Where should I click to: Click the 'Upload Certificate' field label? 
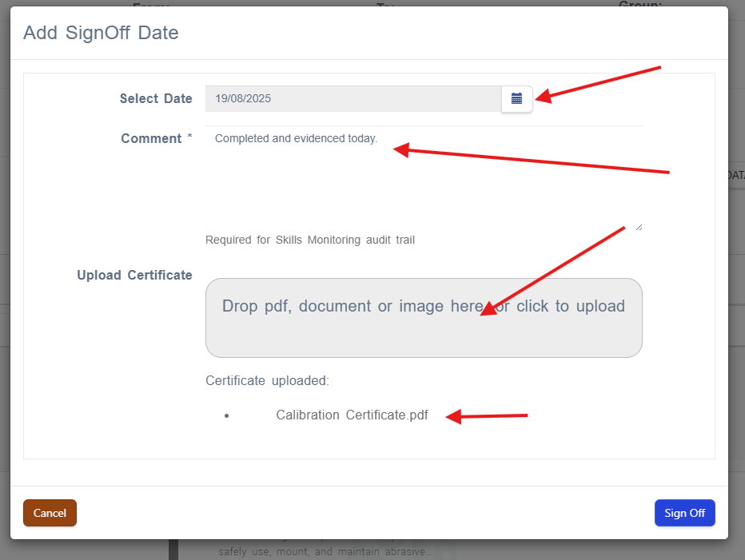click(134, 275)
